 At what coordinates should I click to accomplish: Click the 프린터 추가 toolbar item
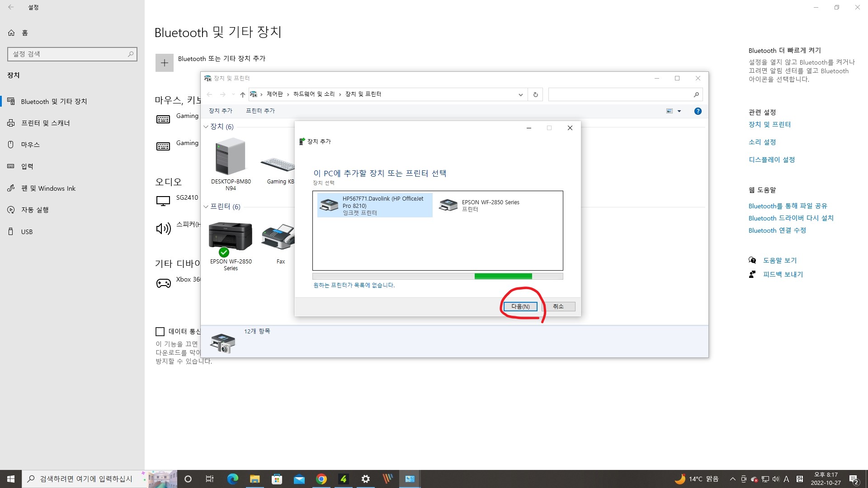260,111
